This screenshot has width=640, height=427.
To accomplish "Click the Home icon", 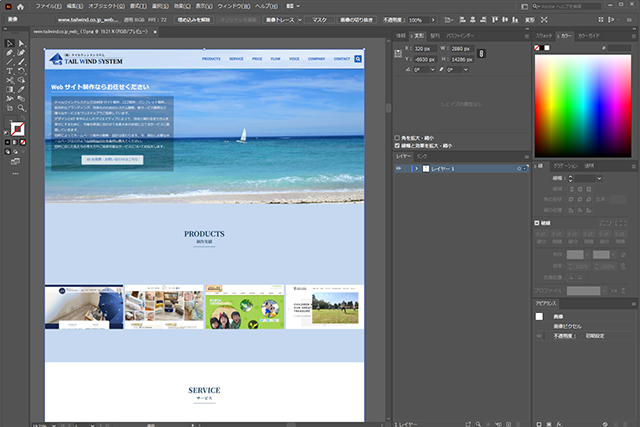I will (20, 7).
